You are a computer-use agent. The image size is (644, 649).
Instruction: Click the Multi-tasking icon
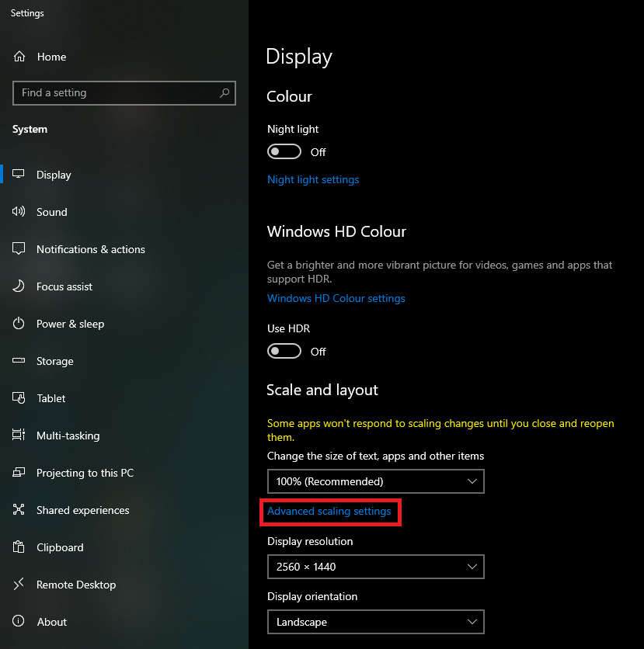(x=18, y=435)
